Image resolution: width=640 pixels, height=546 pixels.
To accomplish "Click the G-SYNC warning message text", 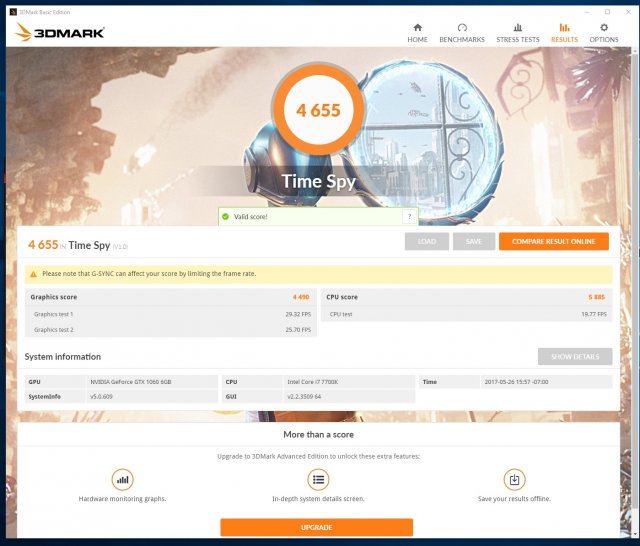I will (149, 274).
